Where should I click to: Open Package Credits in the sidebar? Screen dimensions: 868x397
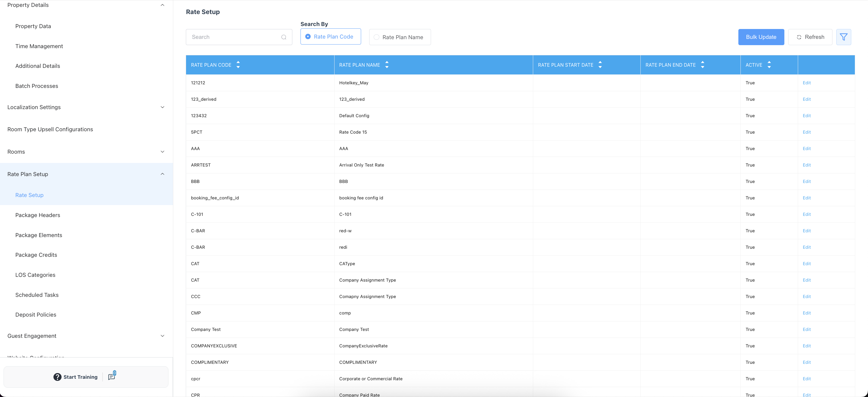click(x=36, y=255)
